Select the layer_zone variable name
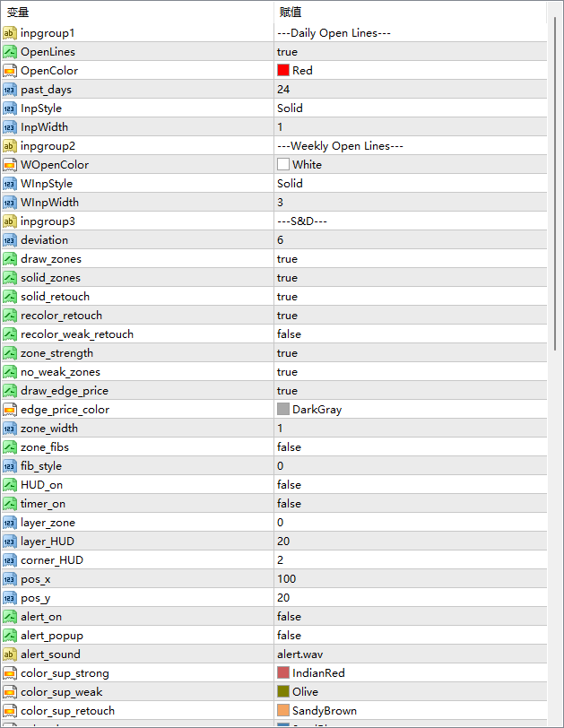This screenshot has height=728, width=564. (48, 523)
